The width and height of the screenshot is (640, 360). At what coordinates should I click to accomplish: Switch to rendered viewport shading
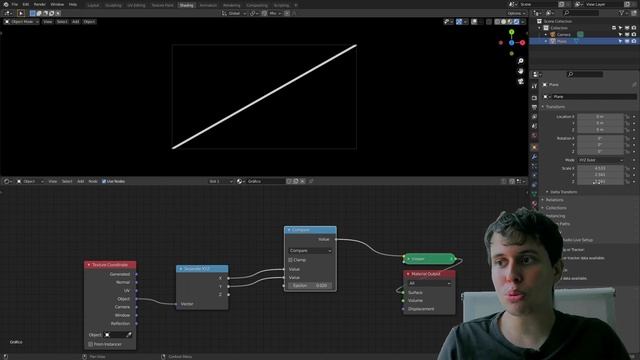coord(516,22)
